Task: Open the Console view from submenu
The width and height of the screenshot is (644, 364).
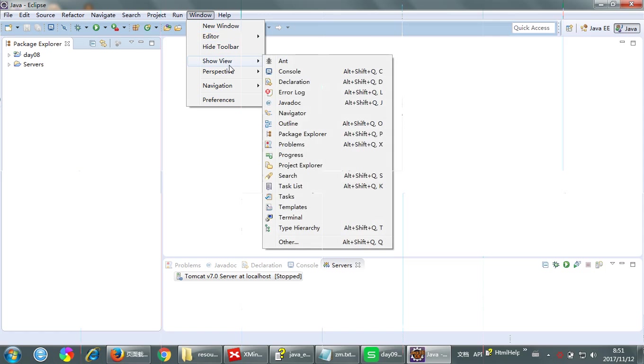Action: (327, 72)
